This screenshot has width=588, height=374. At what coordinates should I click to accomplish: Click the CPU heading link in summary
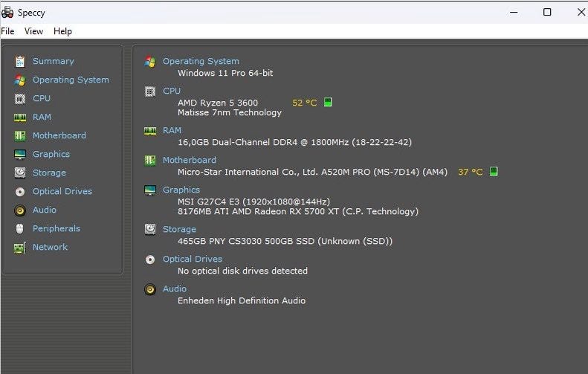point(172,91)
